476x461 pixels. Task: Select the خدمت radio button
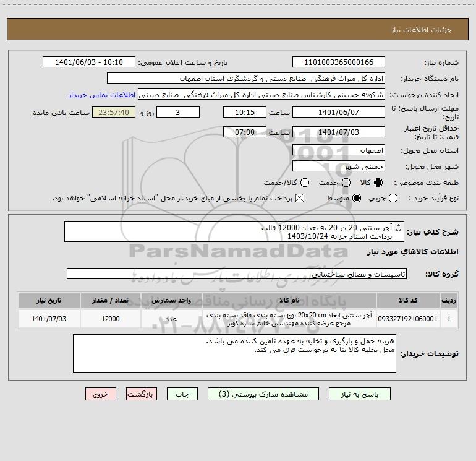(346, 183)
